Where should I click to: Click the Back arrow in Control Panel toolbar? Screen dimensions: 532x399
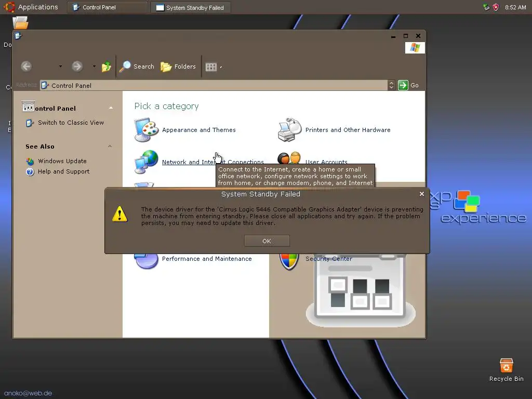tap(26, 66)
